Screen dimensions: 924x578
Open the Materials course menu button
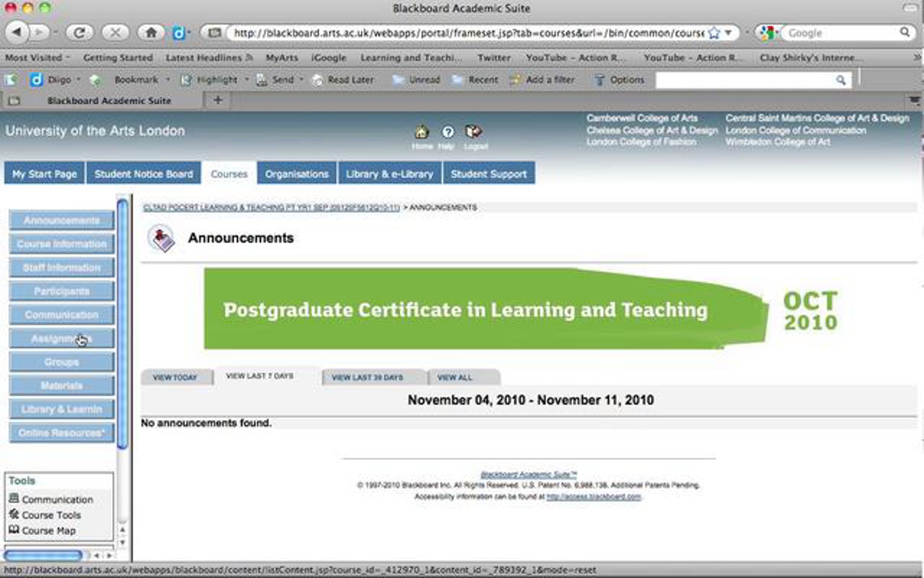(62, 386)
